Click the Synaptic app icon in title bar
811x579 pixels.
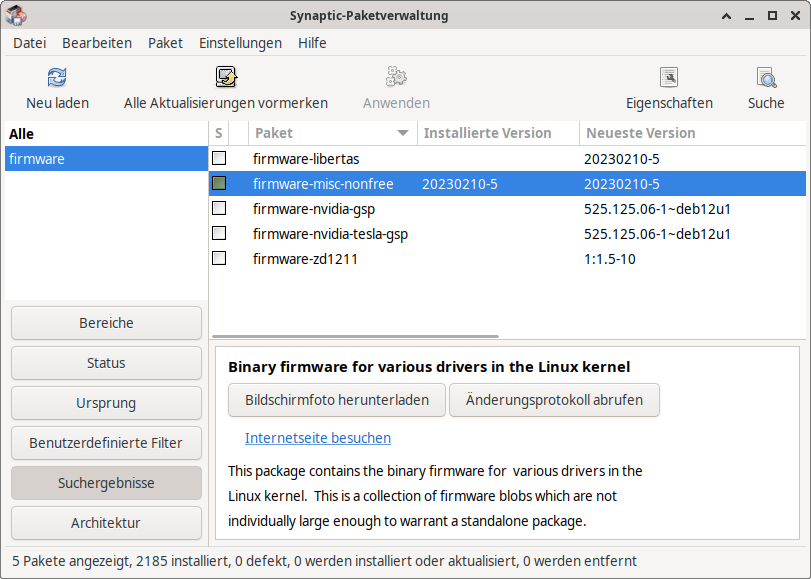coord(16,15)
